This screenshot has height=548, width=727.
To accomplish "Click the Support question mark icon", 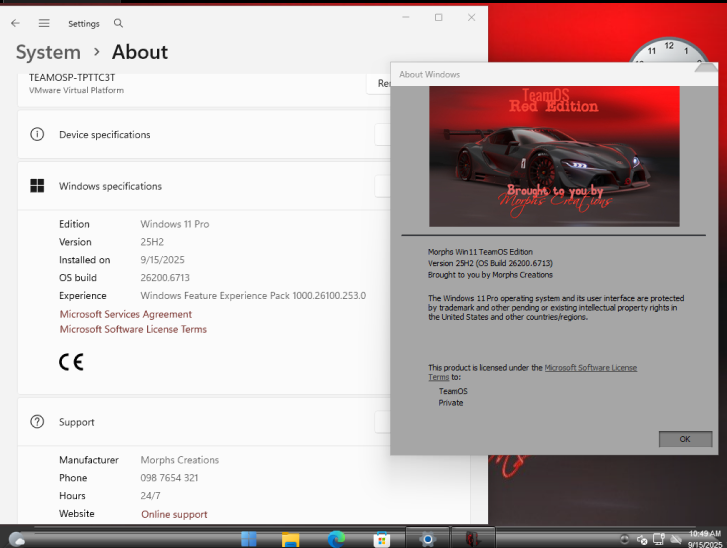I will pyautogui.click(x=37, y=422).
